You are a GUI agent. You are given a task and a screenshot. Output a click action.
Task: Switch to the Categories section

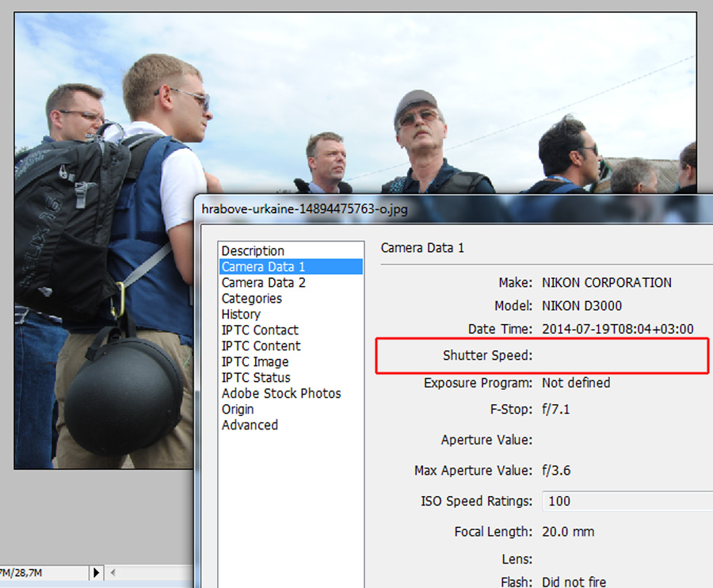point(251,298)
